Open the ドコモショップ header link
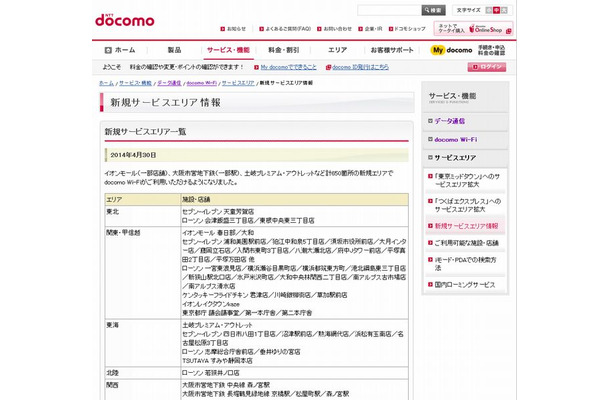The width and height of the screenshot is (610, 400). tap(407, 29)
